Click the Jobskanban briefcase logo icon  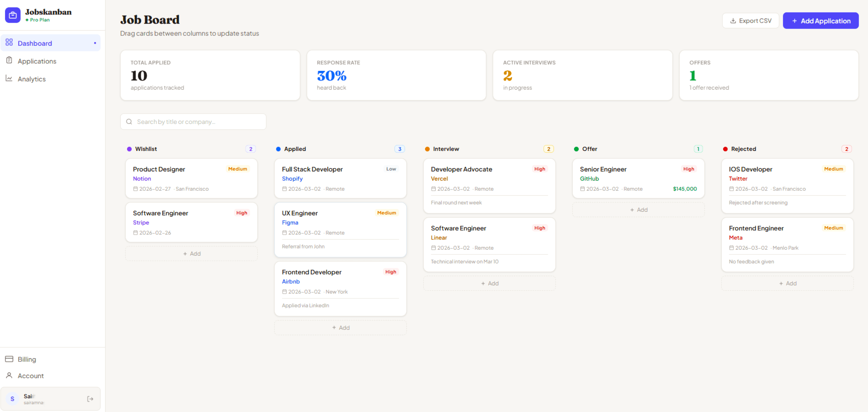pos(12,15)
